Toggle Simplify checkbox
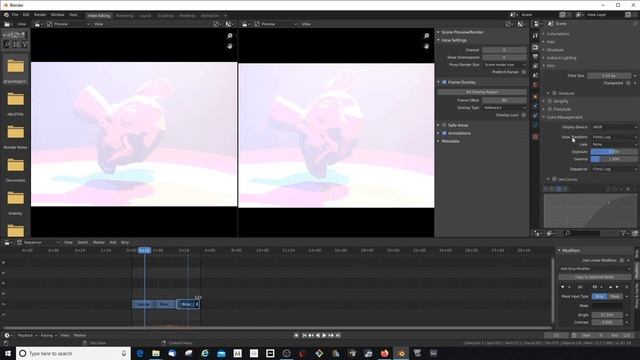The width and height of the screenshot is (640, 360). [550, 101]
